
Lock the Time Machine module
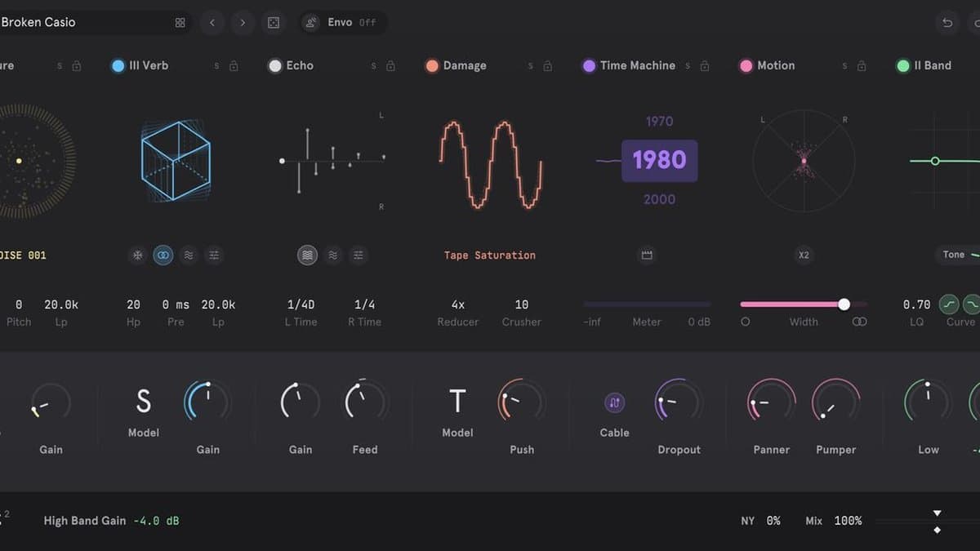[704, 66]
